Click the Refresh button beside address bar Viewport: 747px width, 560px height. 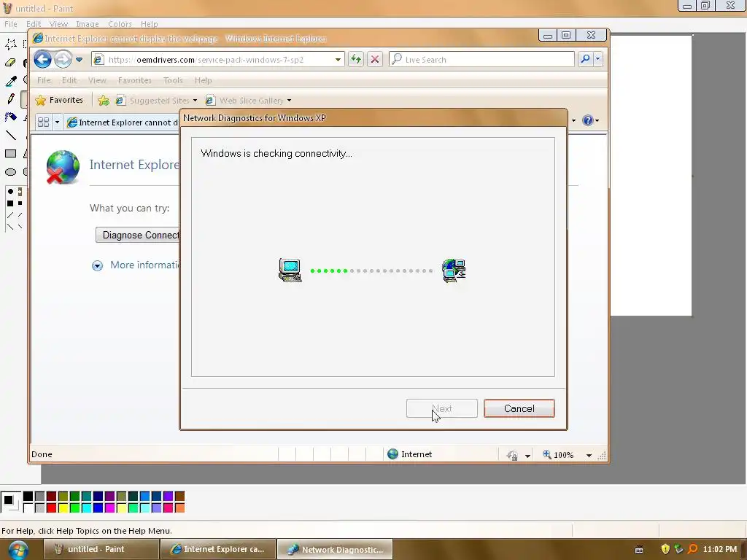pyautogui.click(x=356, y=60)
